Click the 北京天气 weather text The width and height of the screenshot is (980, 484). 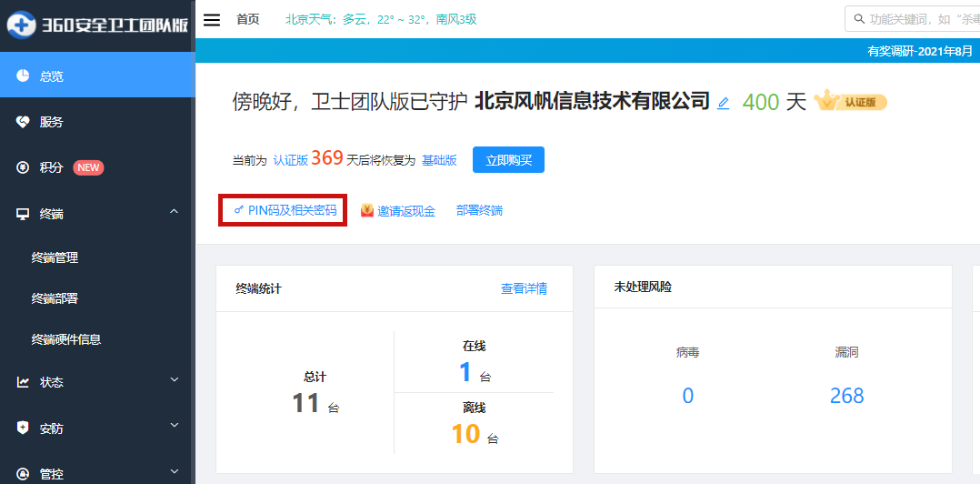tap(381, 19)
